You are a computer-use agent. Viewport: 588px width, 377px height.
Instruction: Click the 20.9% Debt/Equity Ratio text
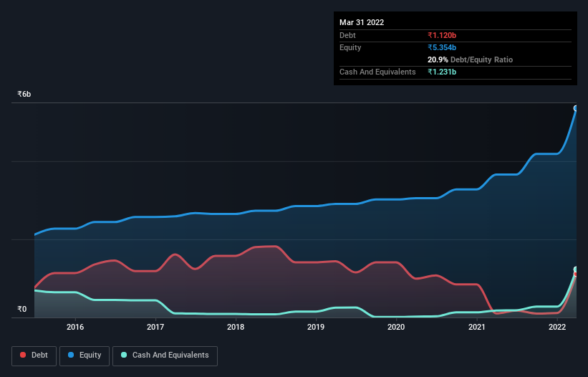pos(470,59)
